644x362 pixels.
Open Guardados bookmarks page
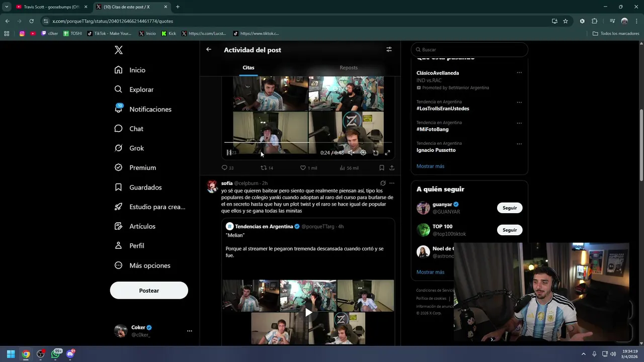pyautogui.click(x=138, y=187)
